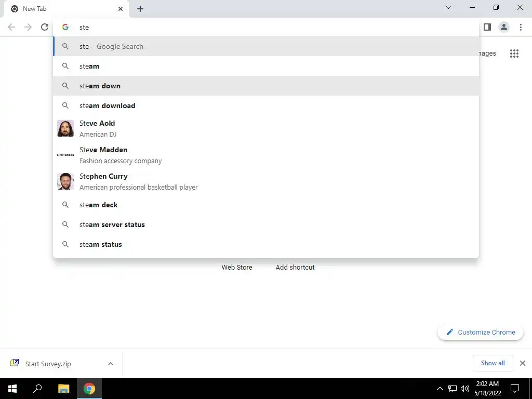Open the Web Store shortcut
This screenshot has height=399, width=532.
tap(237, 268)
